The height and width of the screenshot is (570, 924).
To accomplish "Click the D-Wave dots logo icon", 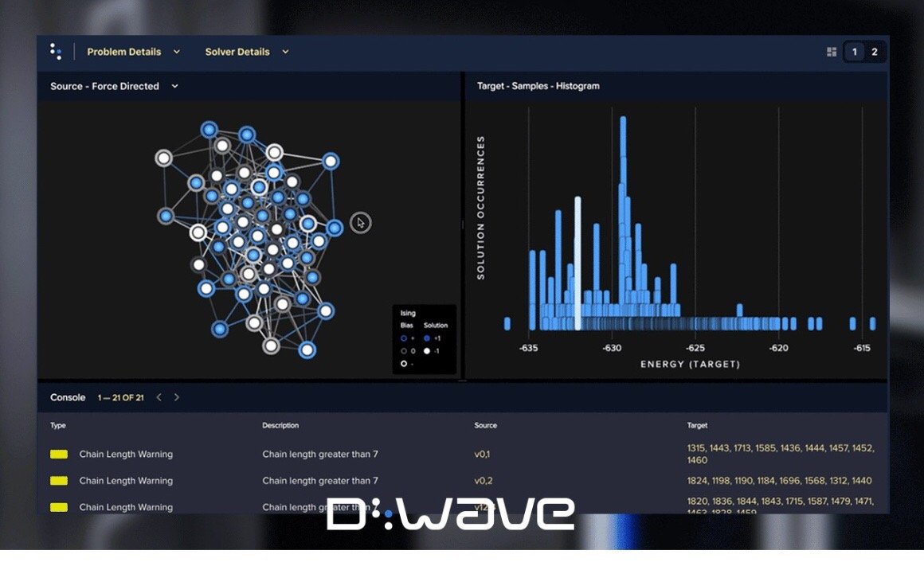I will coord(56,51).
